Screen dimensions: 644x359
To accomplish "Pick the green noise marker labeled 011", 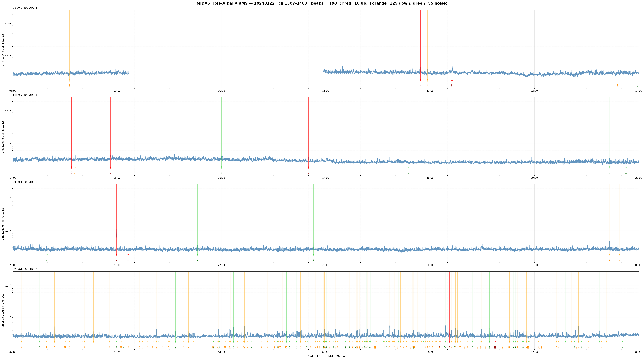I will click(408, 167).
